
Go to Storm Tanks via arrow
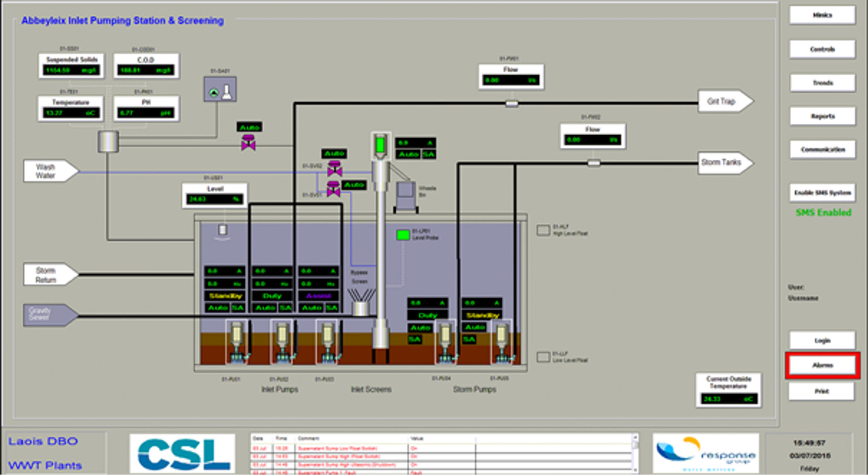(x=724, y=163)
